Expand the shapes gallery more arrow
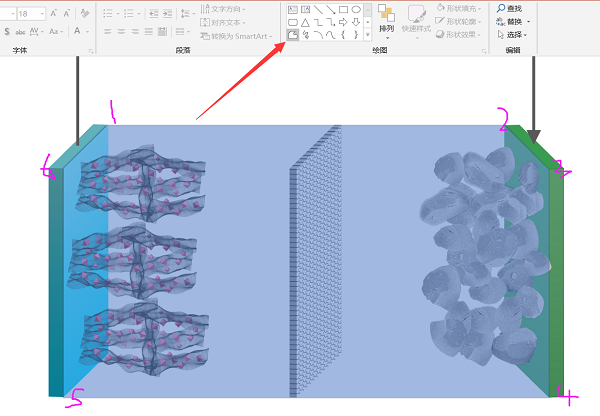This screenshot has height=416, width=600. coord(368,35)
